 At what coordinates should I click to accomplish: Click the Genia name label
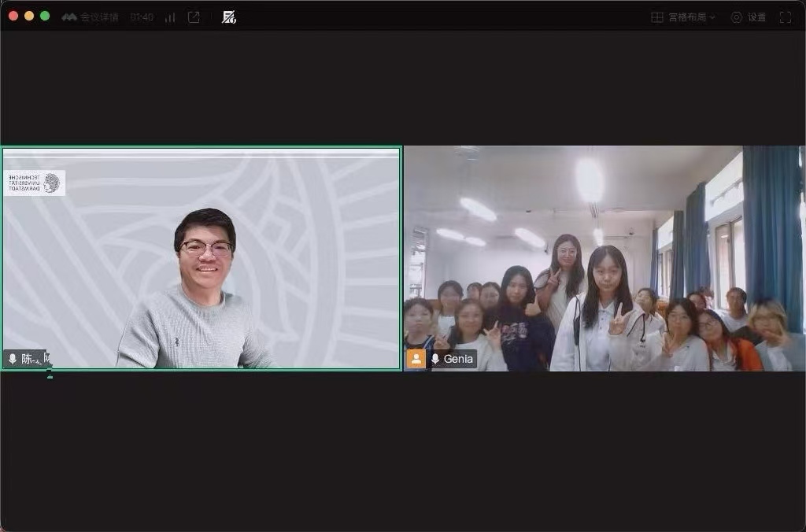coord(459,359)
